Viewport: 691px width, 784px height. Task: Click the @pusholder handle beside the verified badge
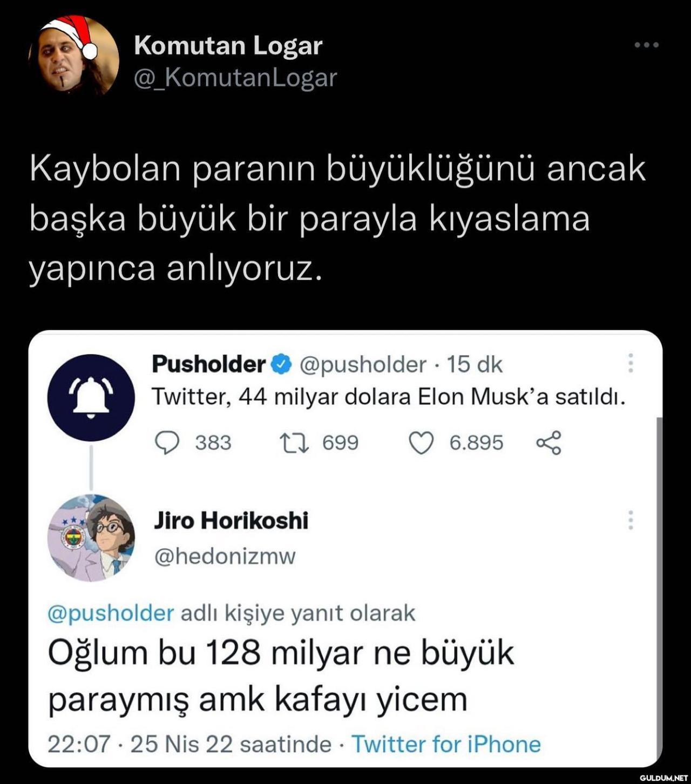(x=362, y=365)
